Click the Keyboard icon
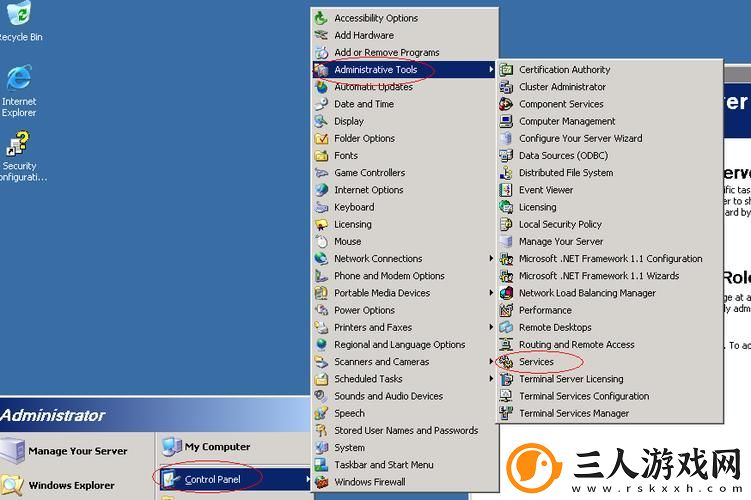 click(x=321, y=207)
